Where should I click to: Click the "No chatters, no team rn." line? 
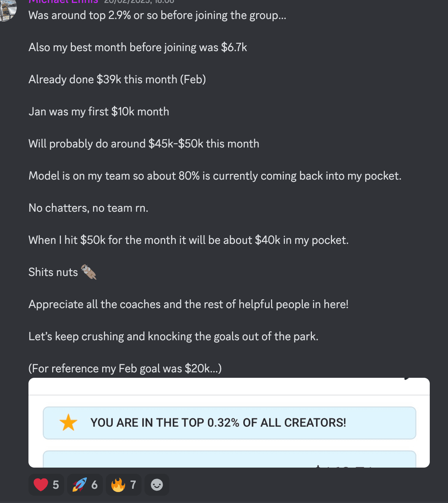[x=88, y=208]
